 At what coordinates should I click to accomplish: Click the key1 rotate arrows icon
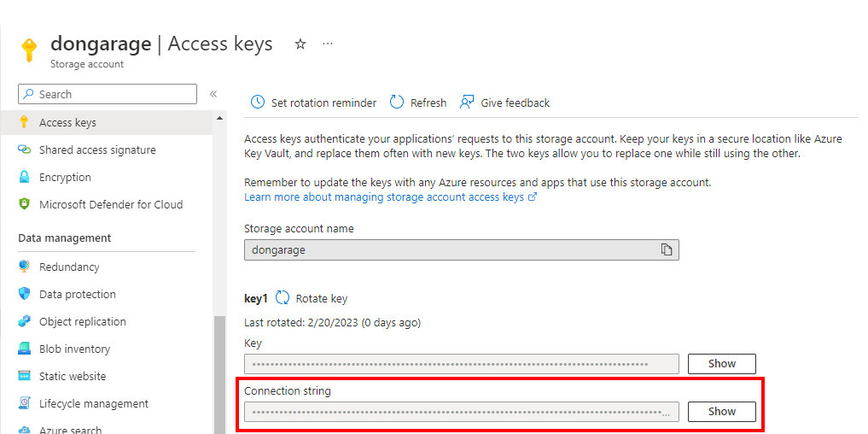pyautogui.click(x=283, y=298)
